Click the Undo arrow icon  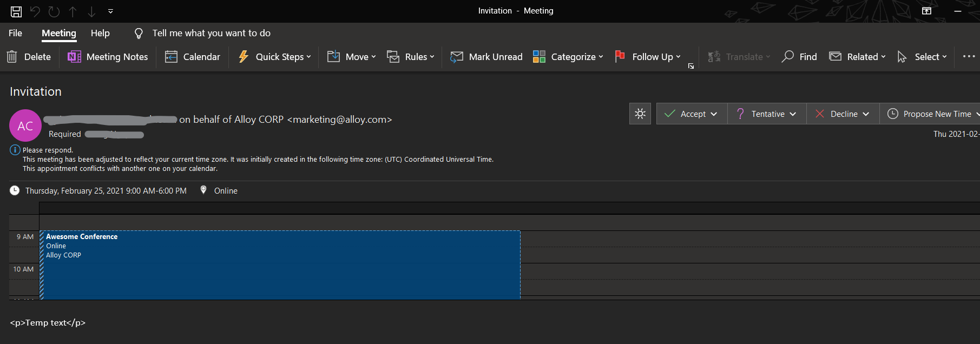pyautogui.click(x=35, y=11)
